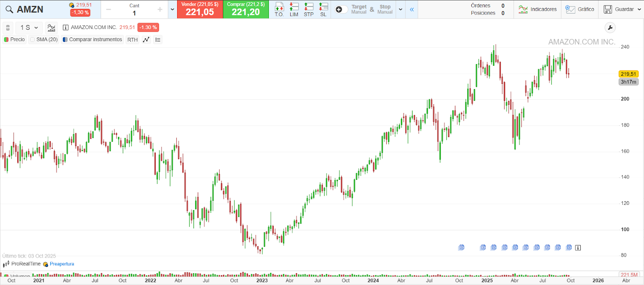Expand the Guardar dropdown

pos(639,9)
